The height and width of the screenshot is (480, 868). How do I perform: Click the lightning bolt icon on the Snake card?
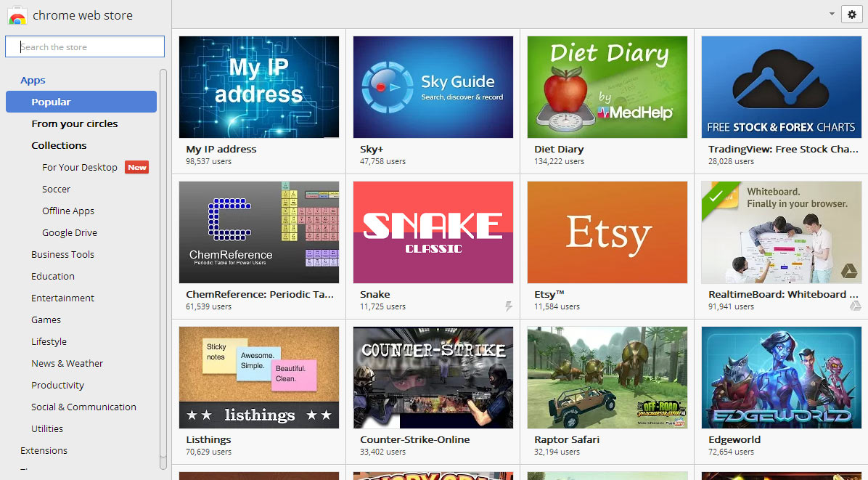click(x=508, y=306)
